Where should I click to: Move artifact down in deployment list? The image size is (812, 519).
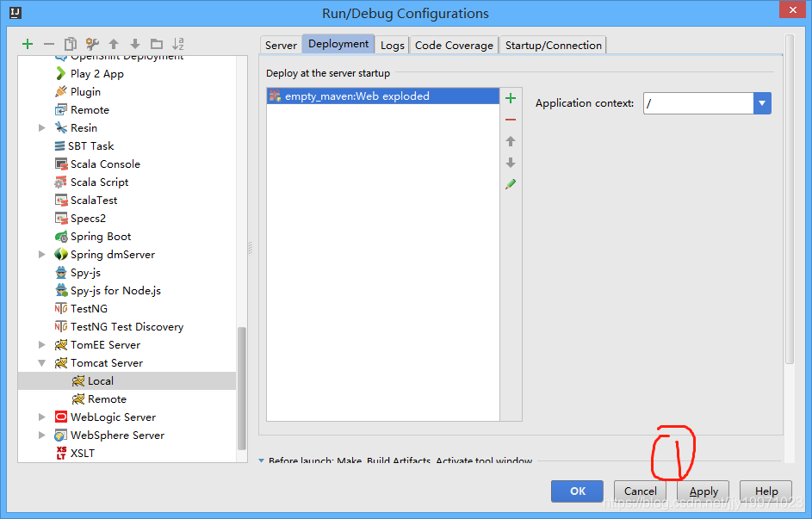coord(511,163)
